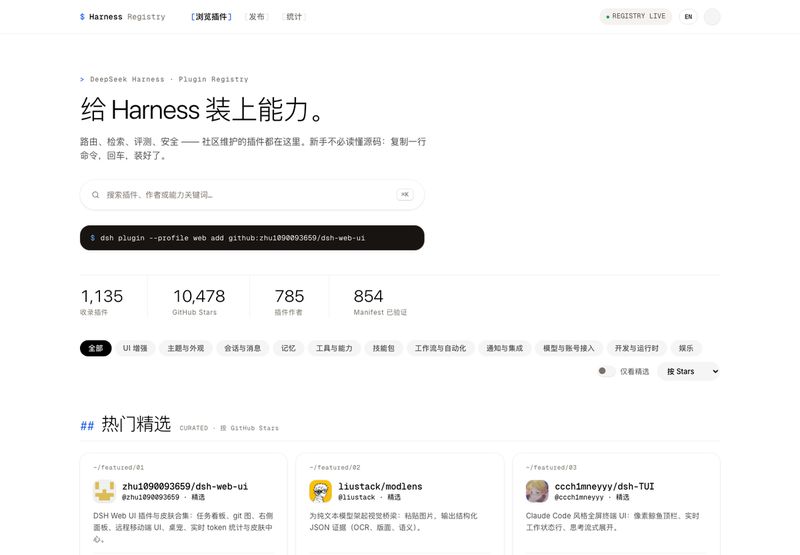The height and width of the screenshot is (555, 800).
Task: Filter by 模型与账号接入 category
Action: coord(569,348)
